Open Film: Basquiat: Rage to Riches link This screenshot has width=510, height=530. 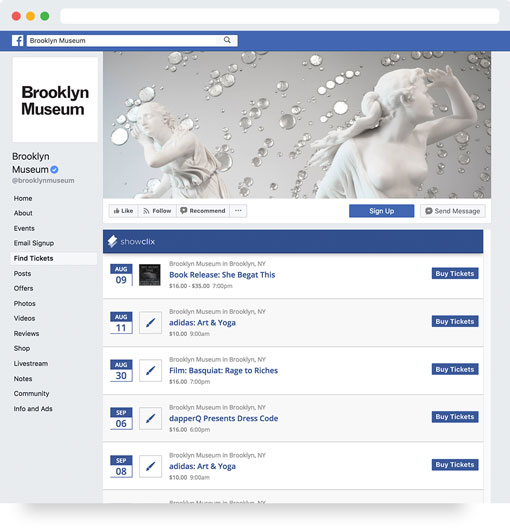223,370
